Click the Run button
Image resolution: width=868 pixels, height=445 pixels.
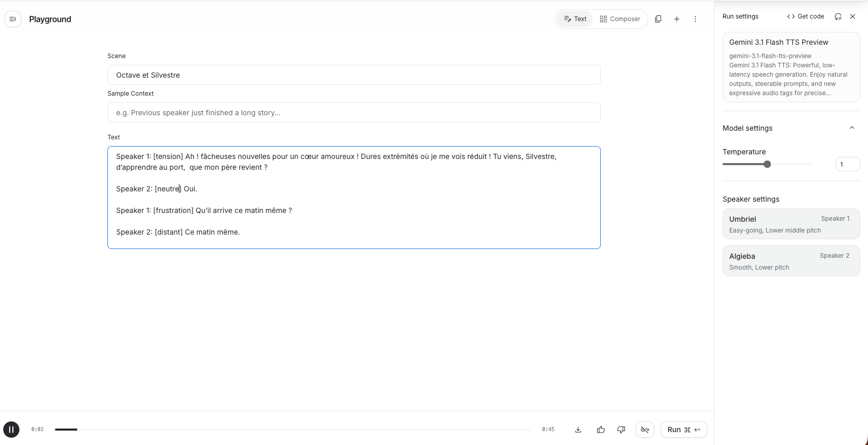point(684,430)
